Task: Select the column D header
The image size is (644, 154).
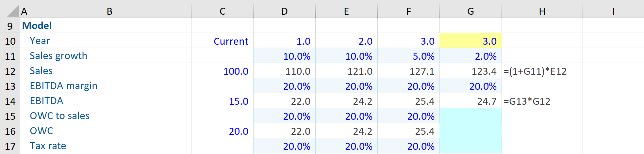Action: tap(284, 11)
